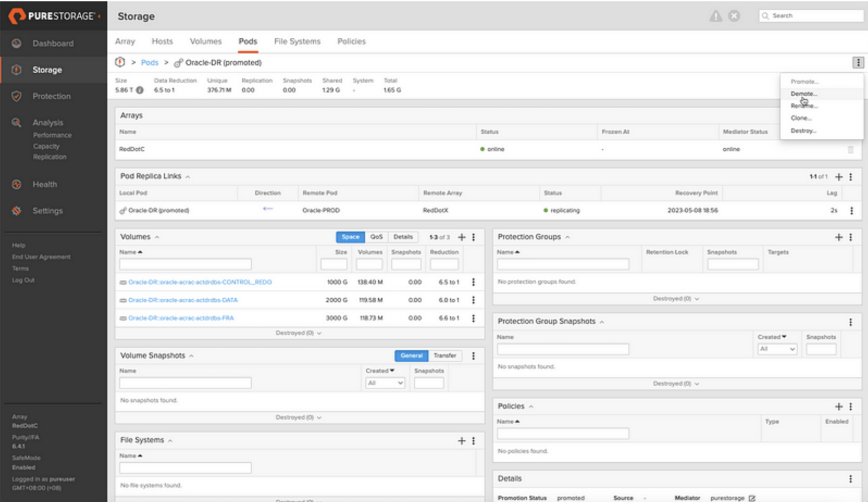Open the Protection Groups panel kebab menu
Image resolution: width=868 pixels, height=502 pixels.
pos(851,237)
